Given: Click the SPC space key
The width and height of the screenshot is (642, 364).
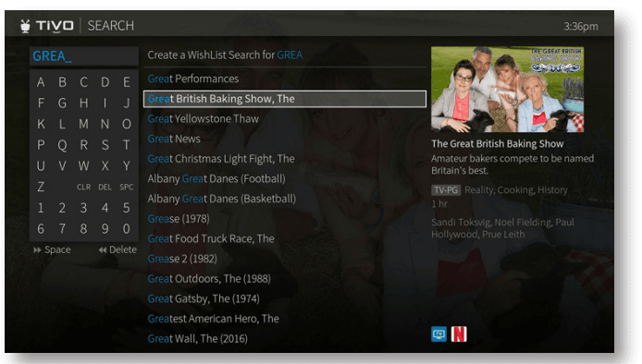Looking at the screenshot, I should coord(127,187).
